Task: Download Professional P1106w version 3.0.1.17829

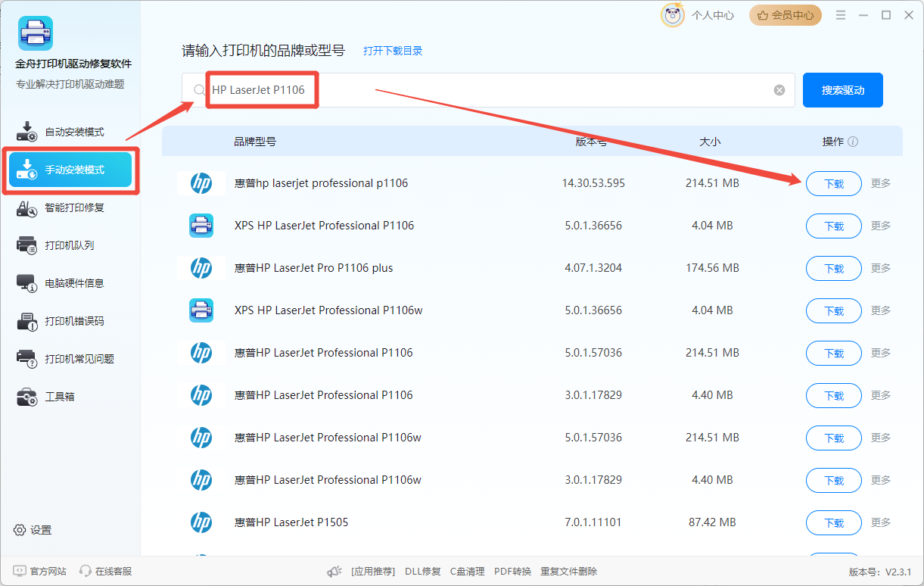Action: (834, 480)
